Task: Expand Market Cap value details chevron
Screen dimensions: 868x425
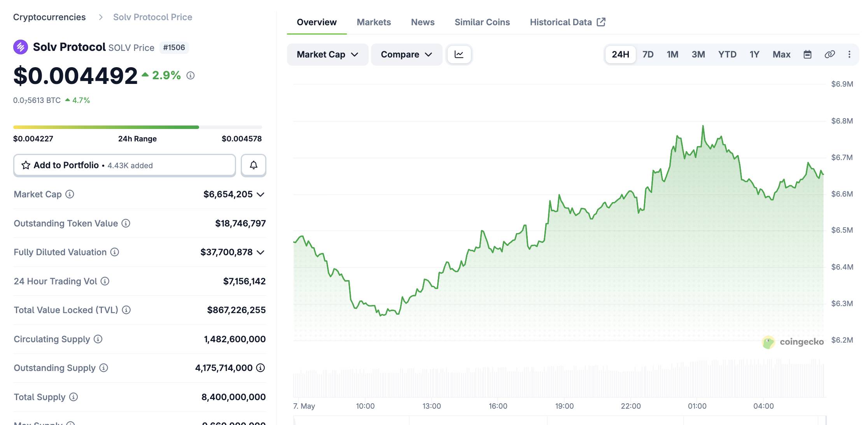Action: click(x=261, y=194)
